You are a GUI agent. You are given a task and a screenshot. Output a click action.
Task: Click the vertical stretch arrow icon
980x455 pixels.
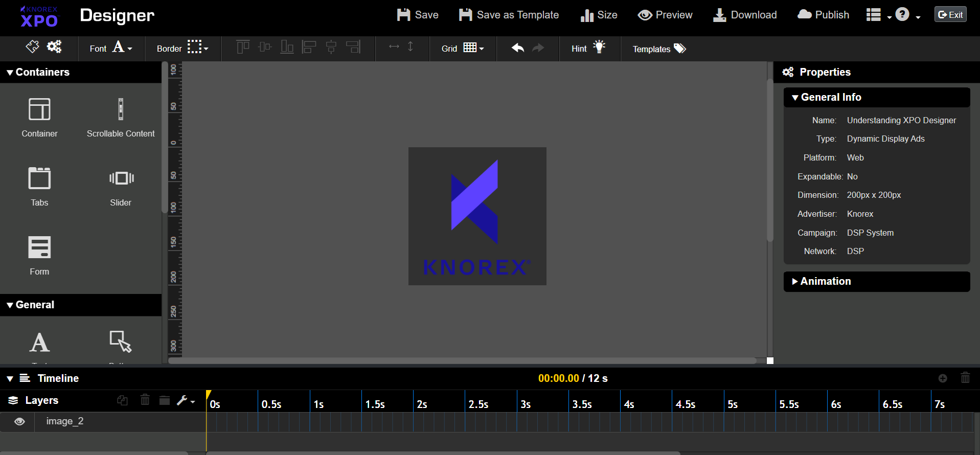pyautogui.click(x=411, y=47)
